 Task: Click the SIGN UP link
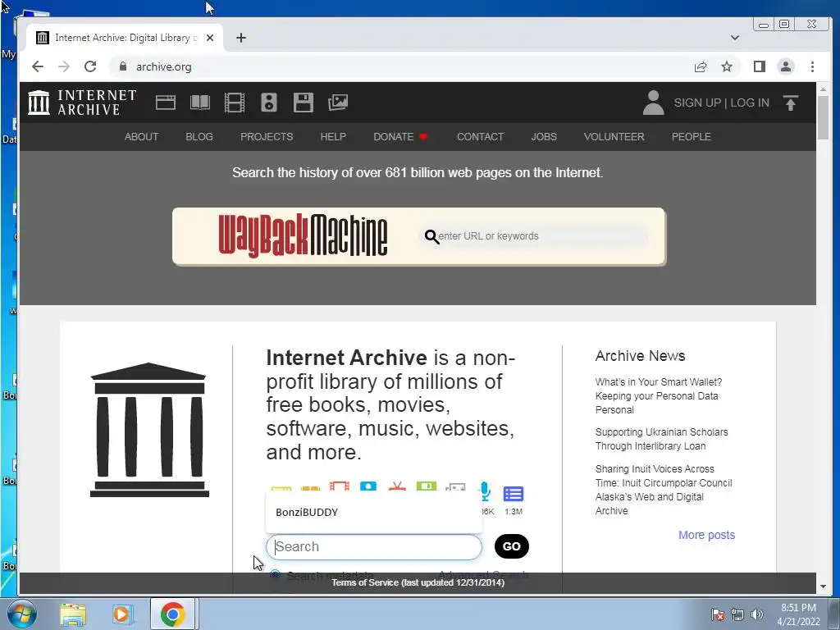point(697,103)
